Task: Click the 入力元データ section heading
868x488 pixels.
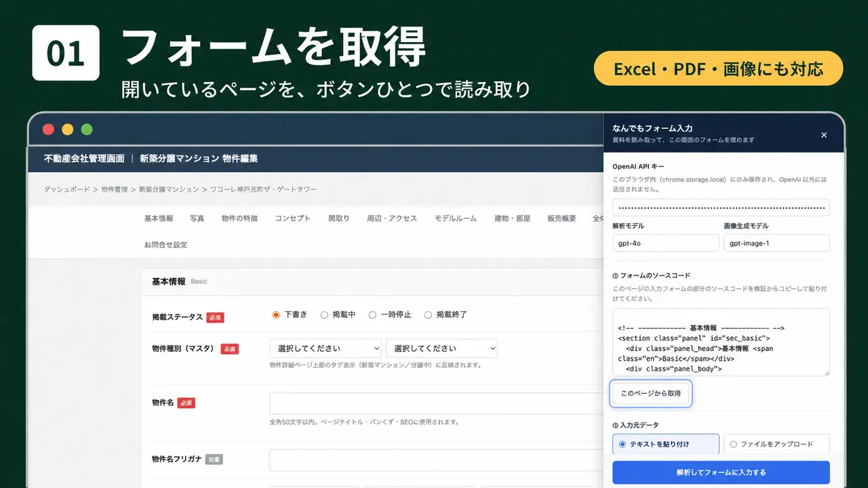Action: tap(635, 425)
